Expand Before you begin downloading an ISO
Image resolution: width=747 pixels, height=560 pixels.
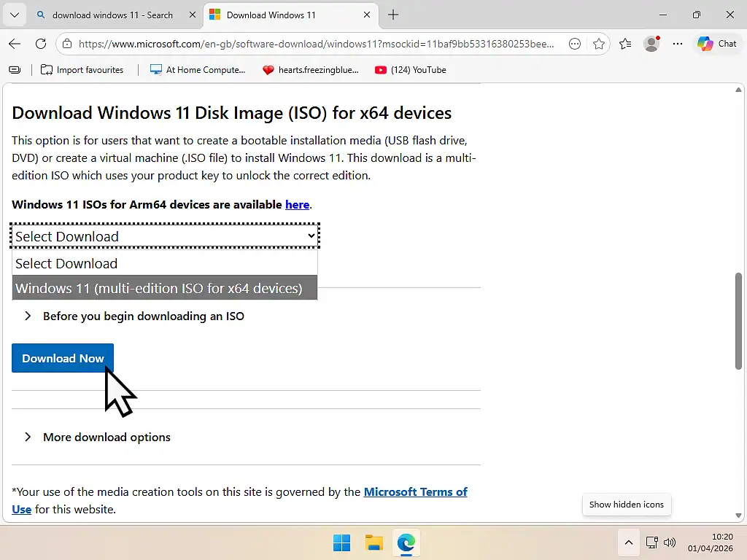[143, 316]
